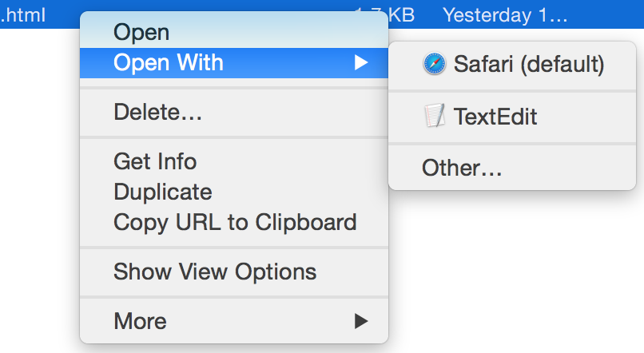Select Get Info menu item
This screenshot has height=353, width=644.
[155, 161]
